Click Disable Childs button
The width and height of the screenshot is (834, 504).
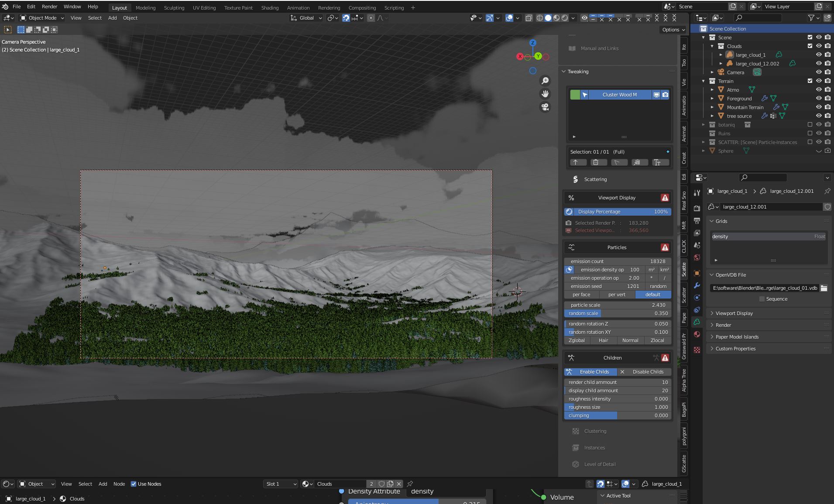[x=644, y=372]
